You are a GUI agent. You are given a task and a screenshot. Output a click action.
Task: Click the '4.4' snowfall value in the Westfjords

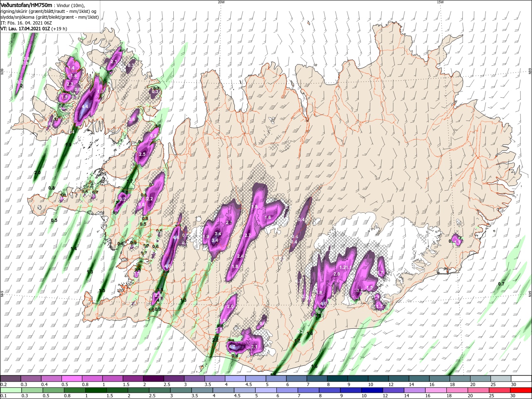pyautogui.click(x=85, y=107)
